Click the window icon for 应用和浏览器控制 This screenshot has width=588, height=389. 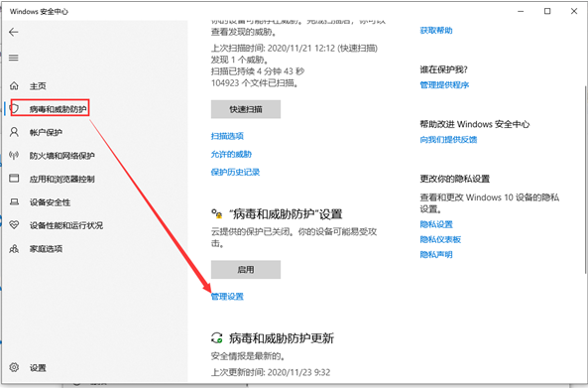point(14,179)
